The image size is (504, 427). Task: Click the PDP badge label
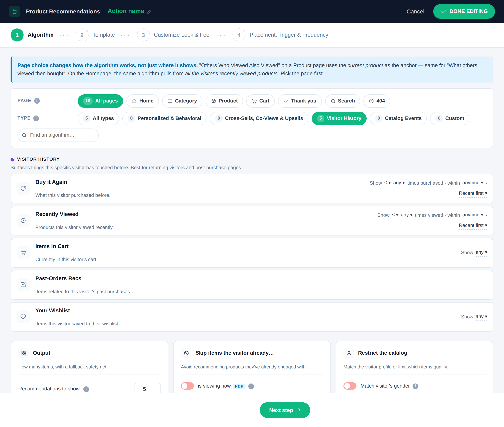point(239,386)
